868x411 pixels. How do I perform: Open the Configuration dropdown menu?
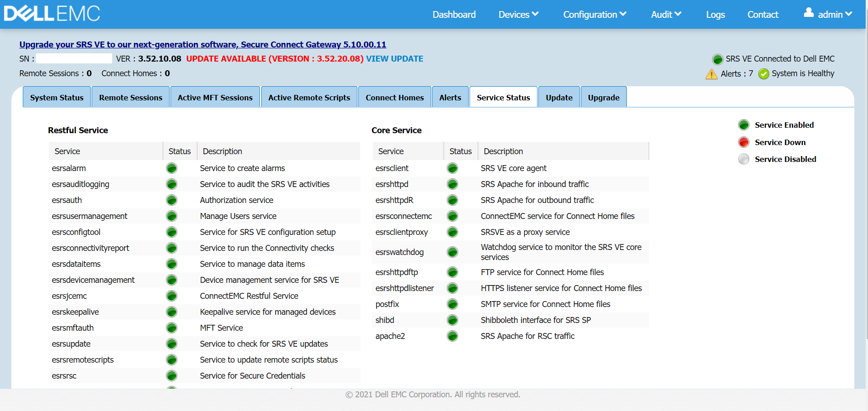594,15
